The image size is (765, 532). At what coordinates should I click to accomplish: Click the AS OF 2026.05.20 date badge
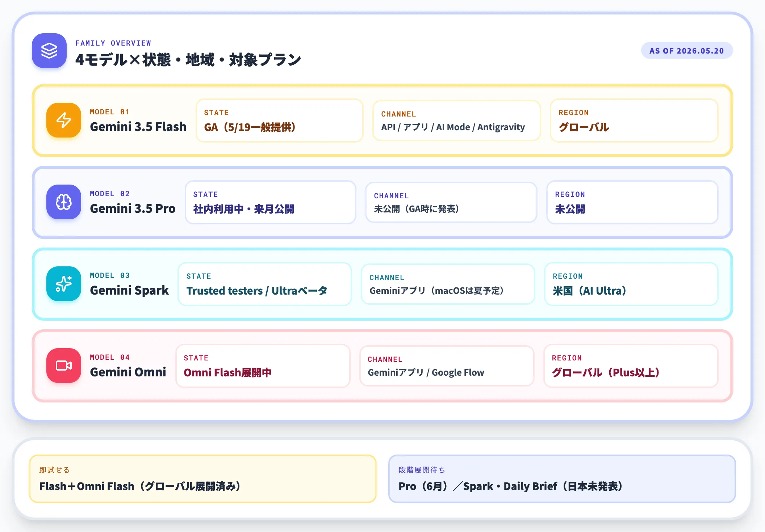687,51
